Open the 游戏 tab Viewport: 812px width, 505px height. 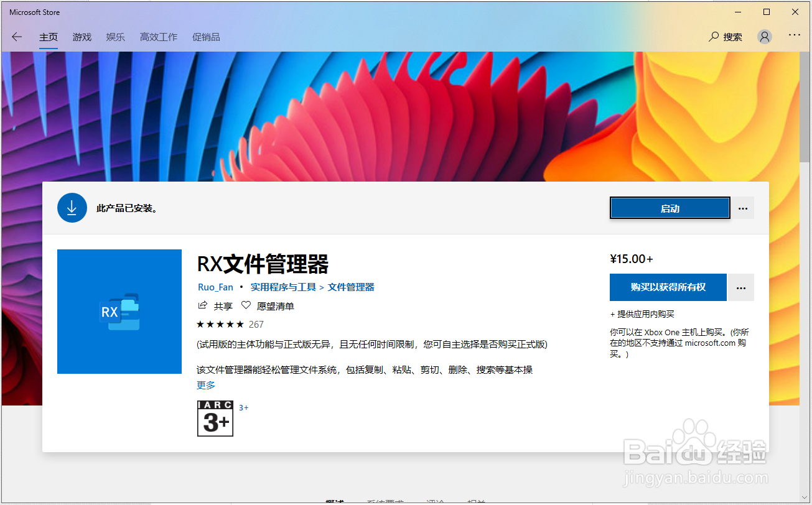pyautogui.click(x=82, y=37)
